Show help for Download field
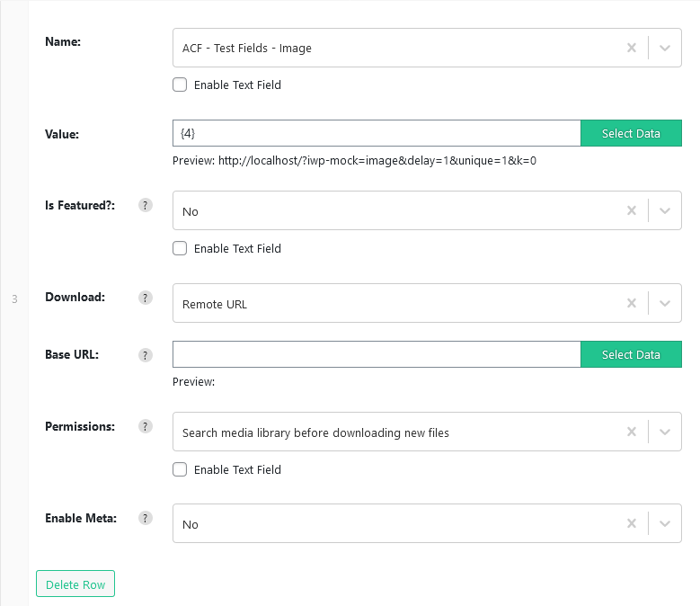The width and height of the screenshot is (700, 606). 145,298
